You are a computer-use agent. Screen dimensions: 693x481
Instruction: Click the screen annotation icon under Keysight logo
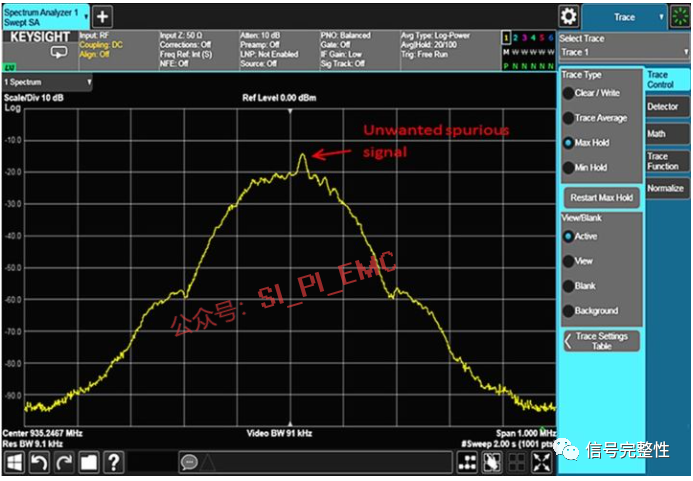point(59,53)
